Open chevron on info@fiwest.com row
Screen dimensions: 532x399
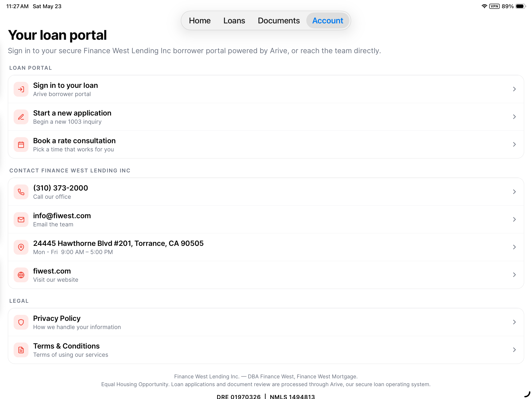coord(514,220)
